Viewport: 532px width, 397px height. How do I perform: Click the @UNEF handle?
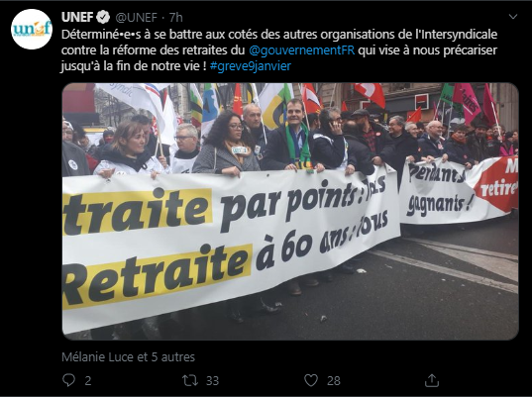137,17
